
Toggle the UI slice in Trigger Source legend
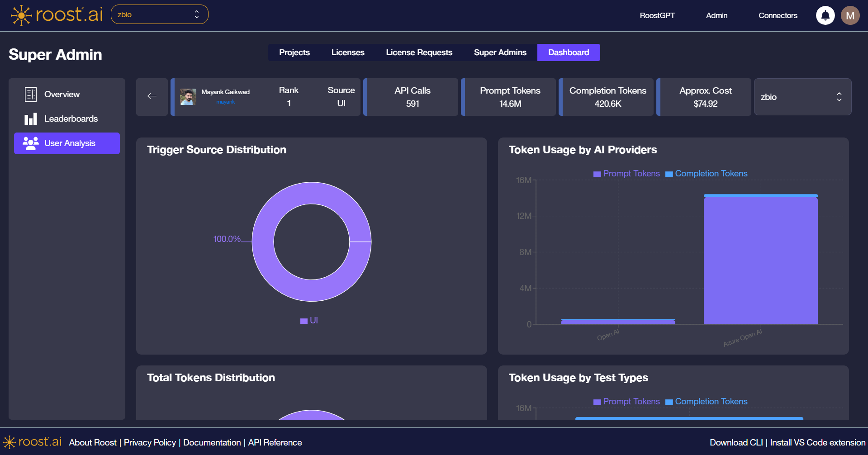(x=309, y=320)
